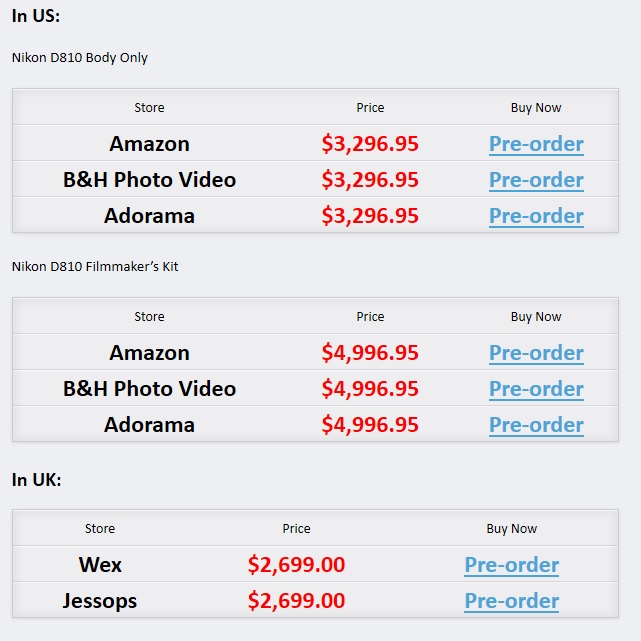This screenshot has width=641, height=641.
Task: Click 'Nikon D810 Body Only' label
Action: pyautogui.click(x=80, y=58)
